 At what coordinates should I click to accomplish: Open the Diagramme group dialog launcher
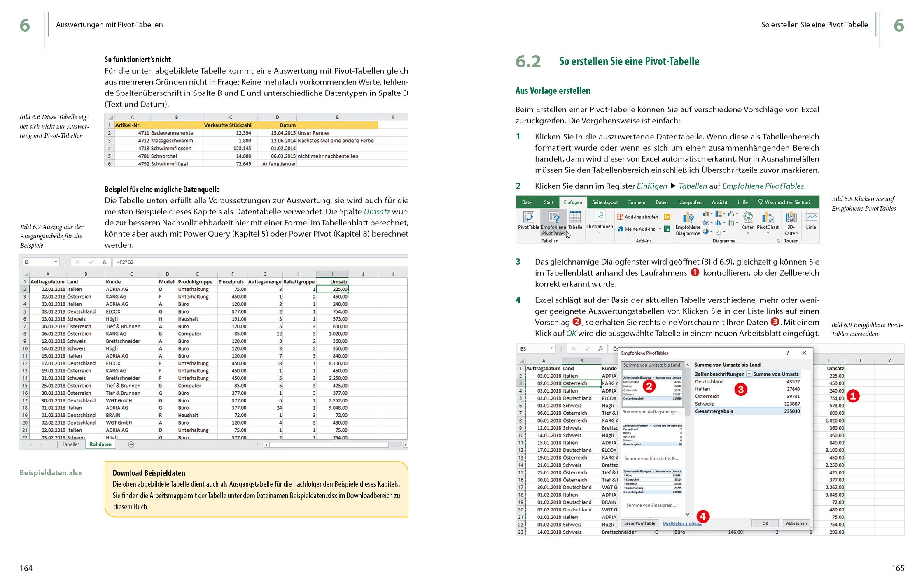coord(779,241)
